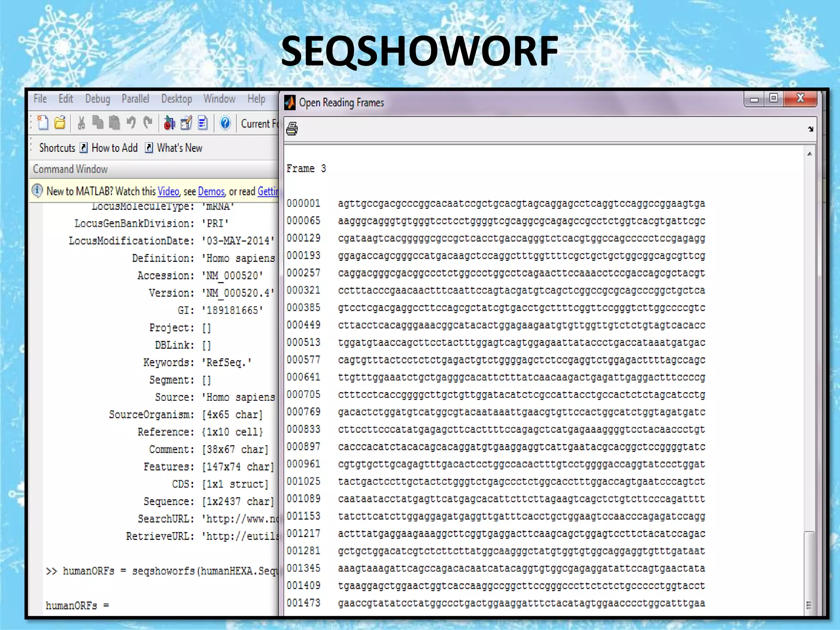Click the Reference value {1x10 cell}
Screen dimensions: 840x630
tap(232, 432)
